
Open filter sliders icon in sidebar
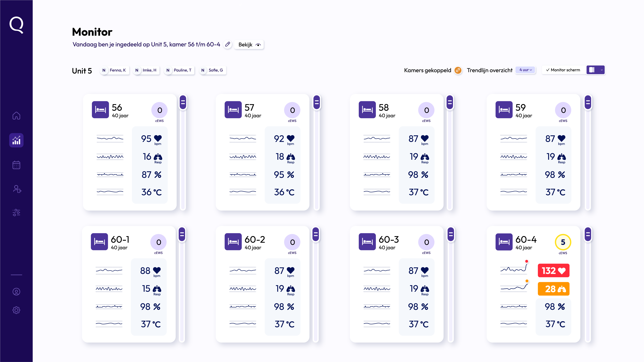(x=16, y=212)
